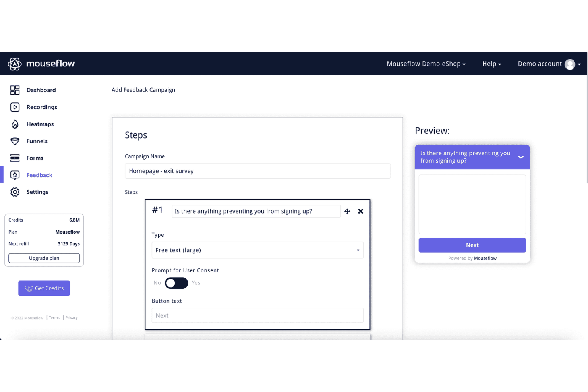
Task: Open the Help menu
Action: [x=491, y=64]
